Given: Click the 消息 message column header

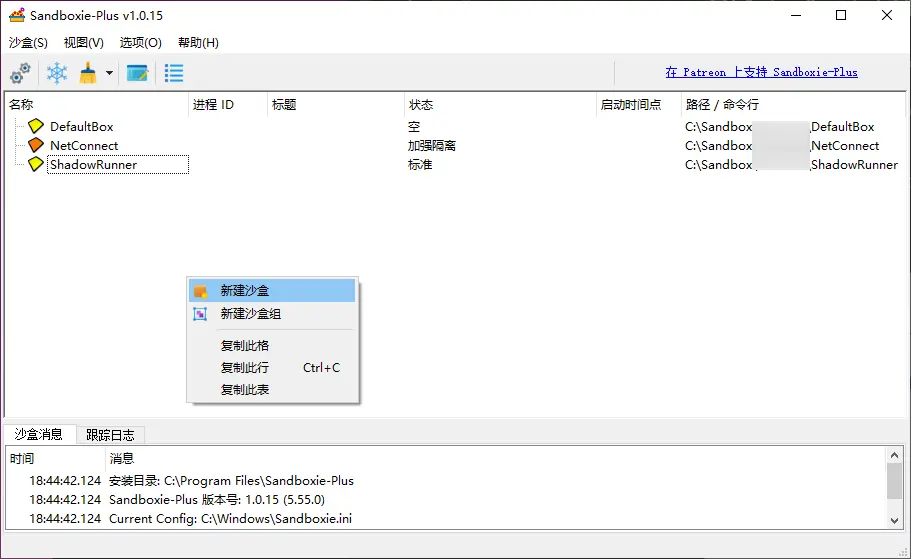Looking at the screenshot, I should (x=494, y=458).
